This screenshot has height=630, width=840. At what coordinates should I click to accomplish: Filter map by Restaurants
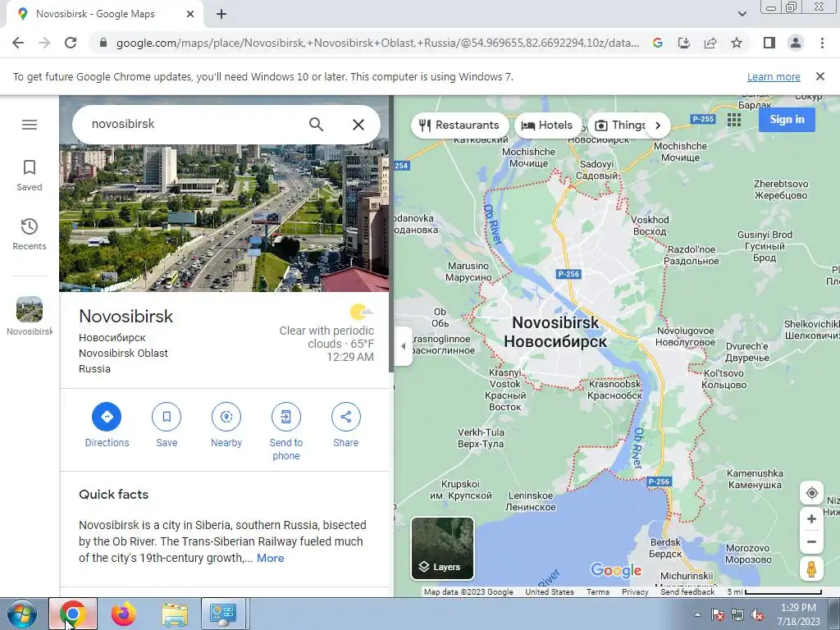coord(459,126)
